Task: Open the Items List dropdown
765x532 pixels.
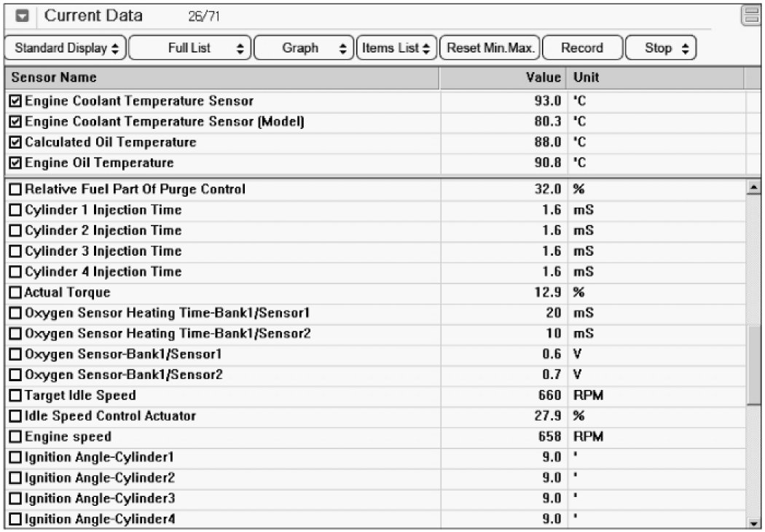Action: tap(397, 48)
